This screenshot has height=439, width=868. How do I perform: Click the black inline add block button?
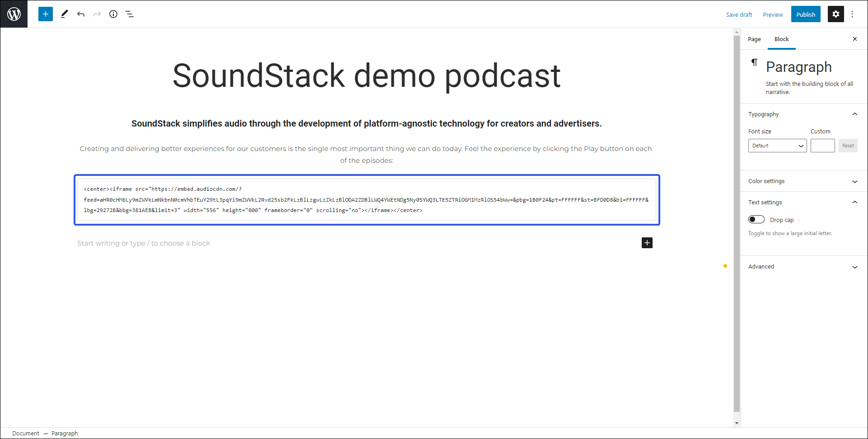(647, 243)
